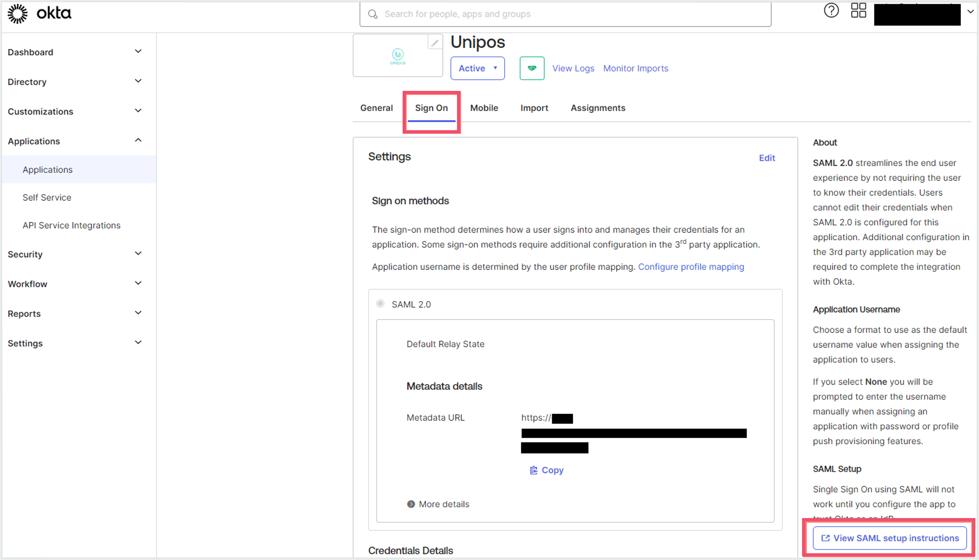
Task: Click the Workflow sidebar label
Action: tap(27, 284)
